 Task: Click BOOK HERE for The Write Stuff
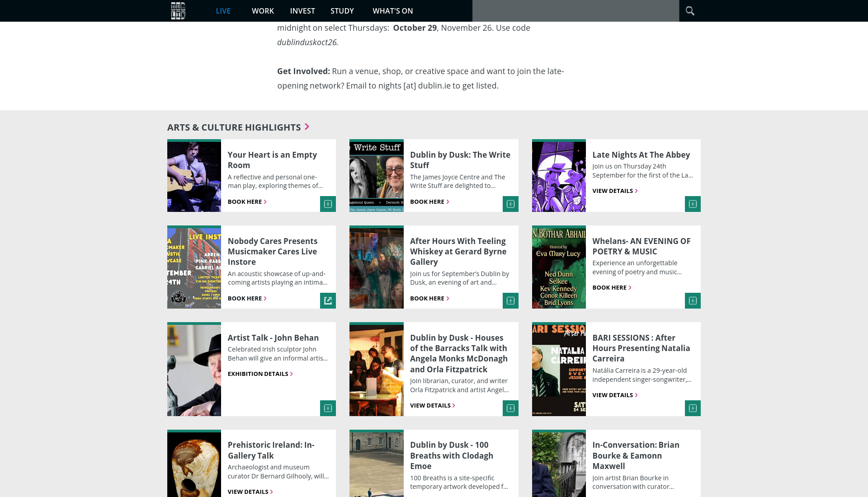click(429, 202)
